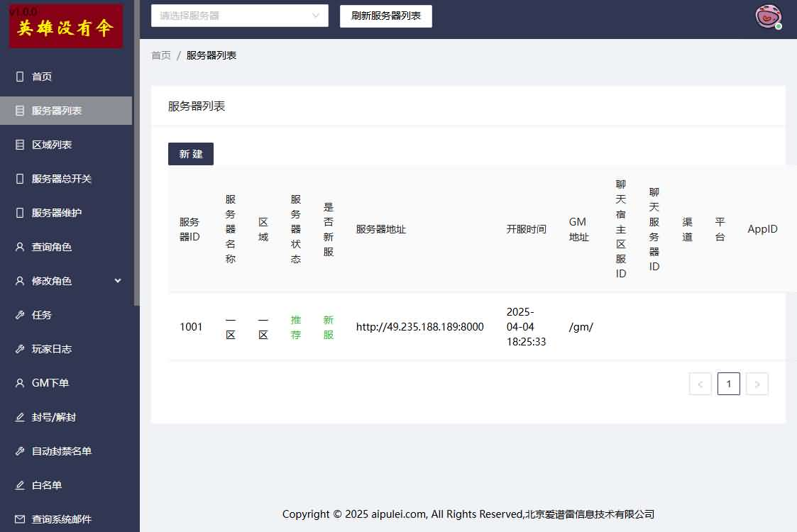The height and width of the screenshot is (532, 797).
Task: Click the 玩家日志 wrench icon
Action: pos(18,348)
